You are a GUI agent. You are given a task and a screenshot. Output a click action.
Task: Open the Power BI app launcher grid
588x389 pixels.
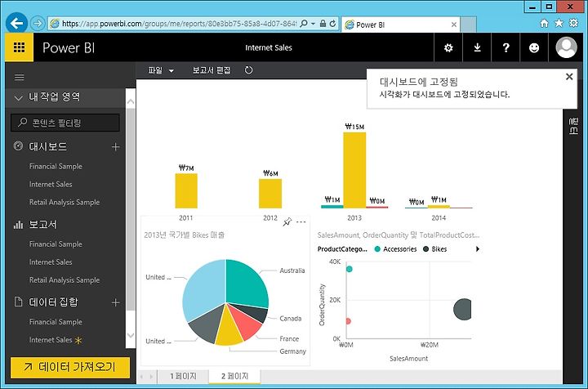[x=19, y=47]
